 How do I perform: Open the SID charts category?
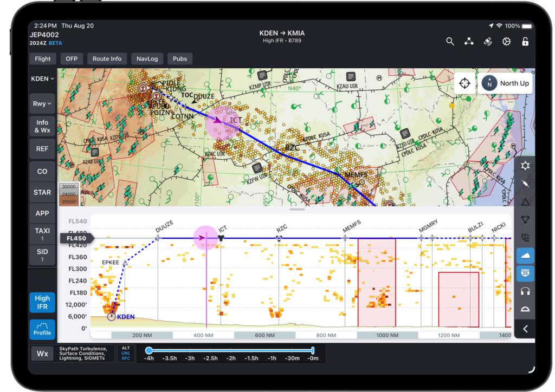point(42,255)
